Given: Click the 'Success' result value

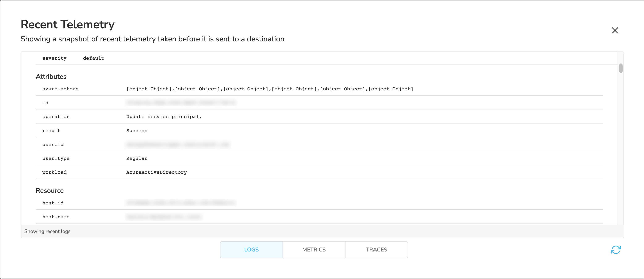Looking at the screenshot, I should 137,131.
